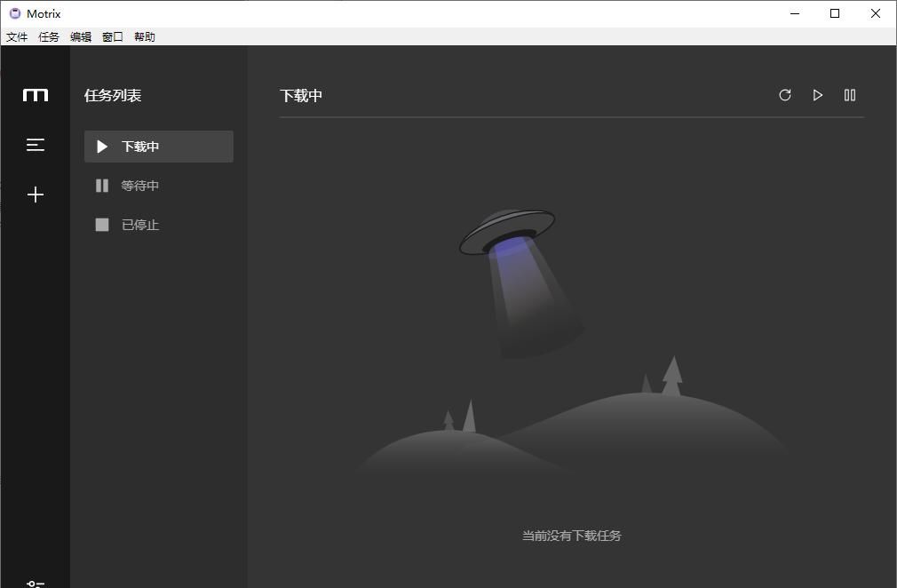Refresh the task list with the circular arrow
The width and height of the screenshot is (897, 588).
point(784,95)
